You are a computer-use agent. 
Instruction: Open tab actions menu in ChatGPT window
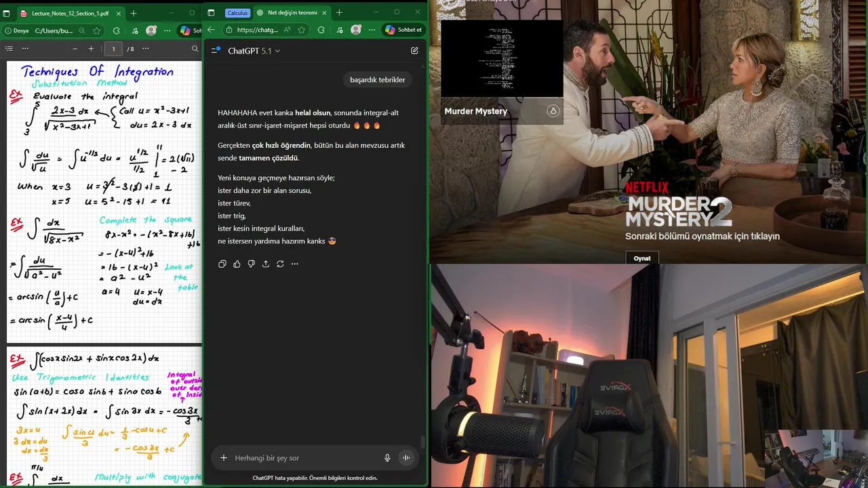(x=211, y=13)
